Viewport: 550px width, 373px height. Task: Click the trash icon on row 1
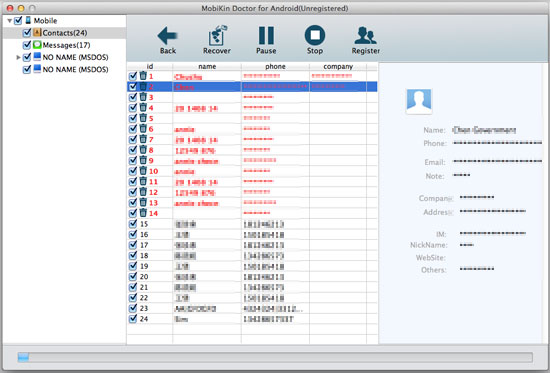(x=143, y=76)
